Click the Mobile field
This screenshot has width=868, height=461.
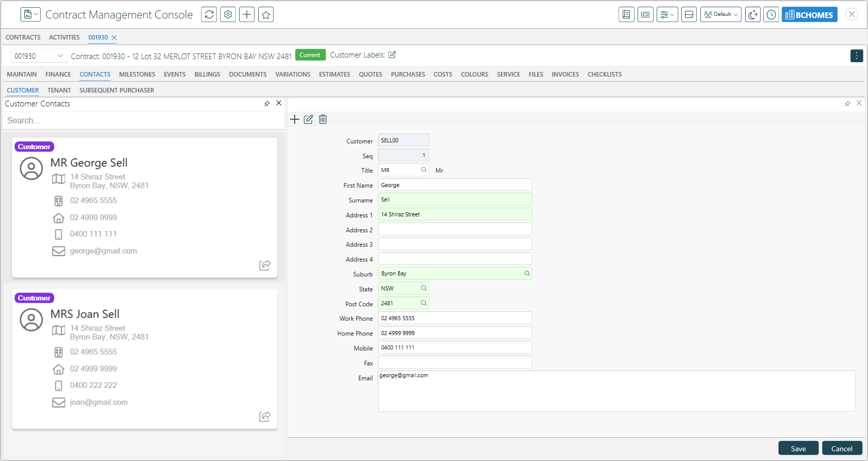coord(455,347)
